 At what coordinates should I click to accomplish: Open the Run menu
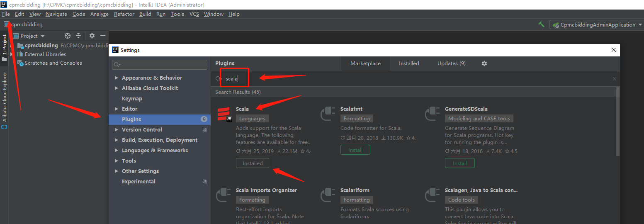(x=161, y=14)
